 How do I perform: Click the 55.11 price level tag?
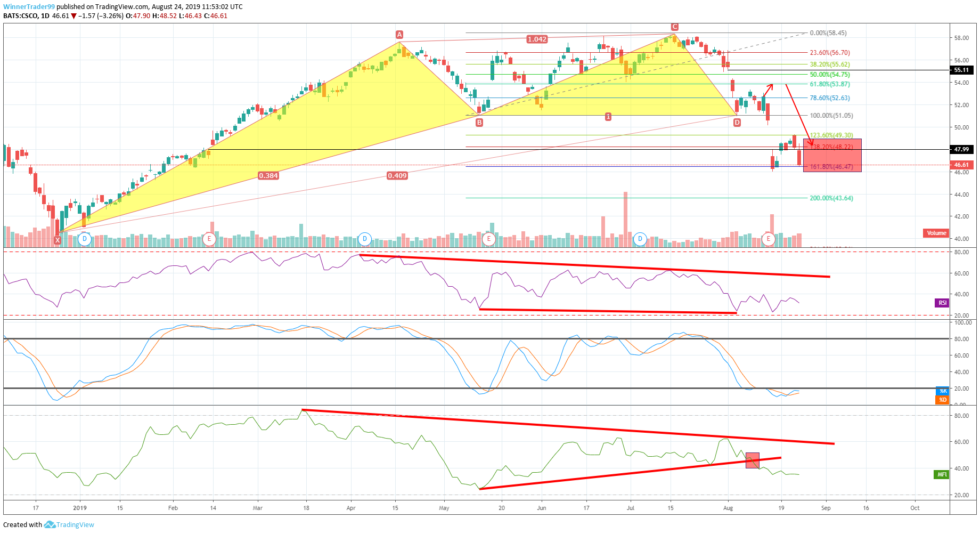tap(961, 70)
